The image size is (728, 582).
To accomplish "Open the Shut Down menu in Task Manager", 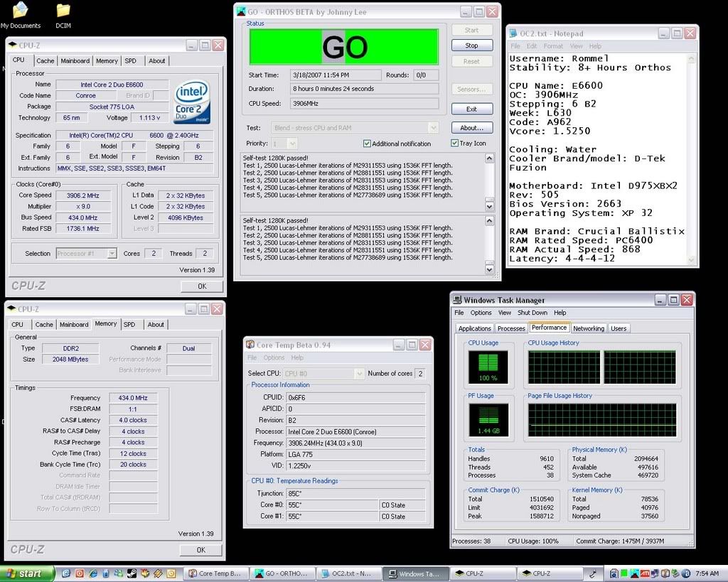I will point(532,313).
